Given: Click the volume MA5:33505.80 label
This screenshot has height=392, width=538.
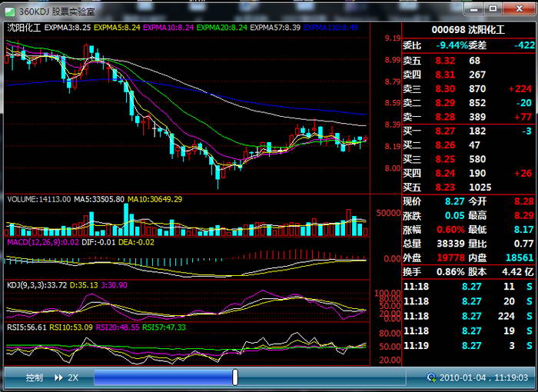Looking at the screenshot, I should point(99,199).
